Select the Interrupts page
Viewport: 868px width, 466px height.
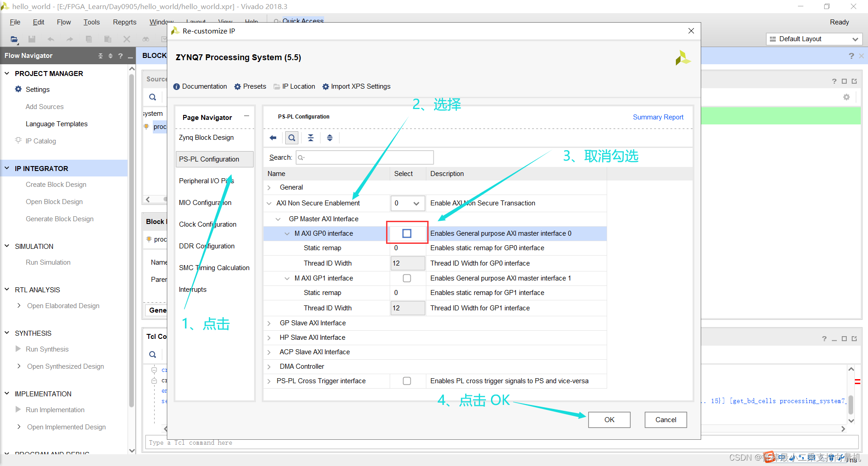pyautogui.click(x=193, y=290)
